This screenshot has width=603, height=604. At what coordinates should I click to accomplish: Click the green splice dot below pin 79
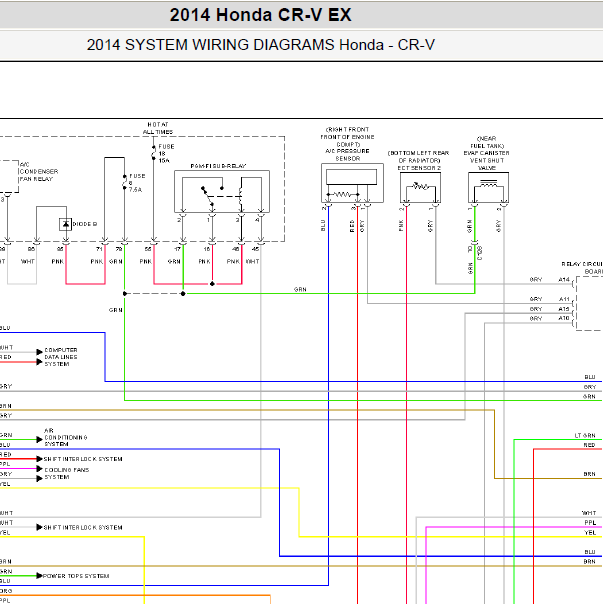124,294
